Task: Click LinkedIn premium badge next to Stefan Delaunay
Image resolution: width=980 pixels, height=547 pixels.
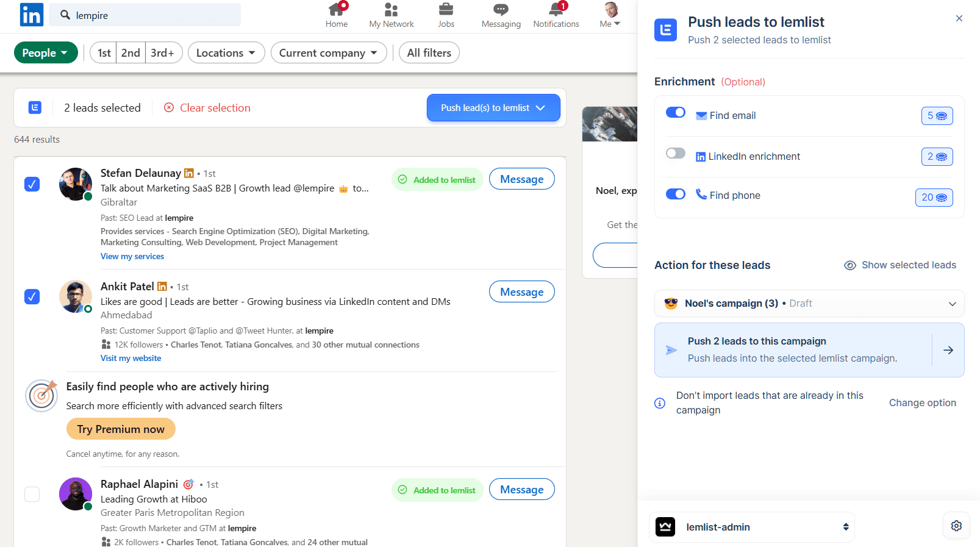Action: [x=189, y=173]
